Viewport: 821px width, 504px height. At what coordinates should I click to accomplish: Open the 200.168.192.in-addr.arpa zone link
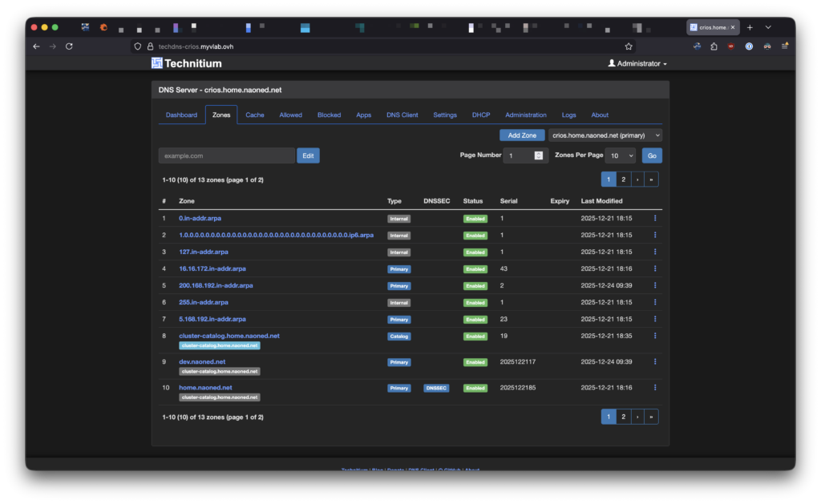(216, 285)
